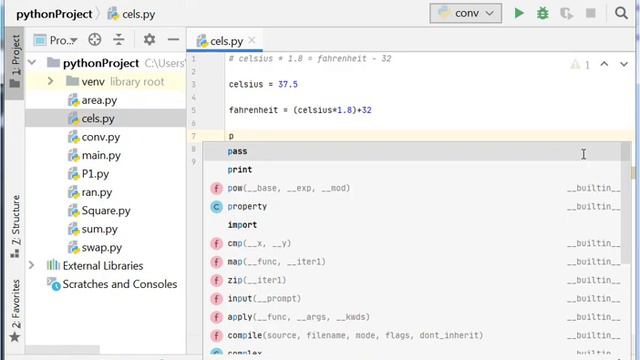The height and width of the screenshot is (360, 640).
Task: Open Project panel settings gear
Action: (x=149, y=40)
